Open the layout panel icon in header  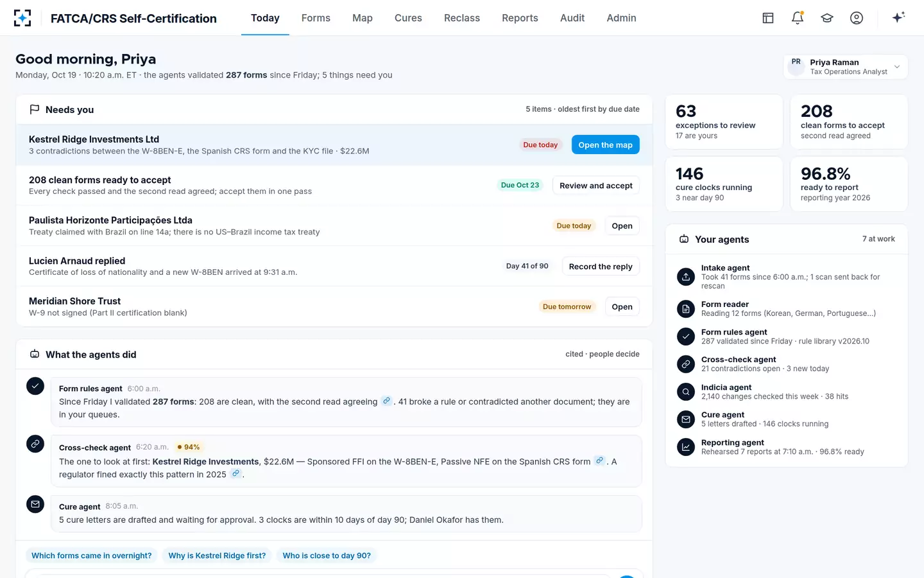click(768, 18)
